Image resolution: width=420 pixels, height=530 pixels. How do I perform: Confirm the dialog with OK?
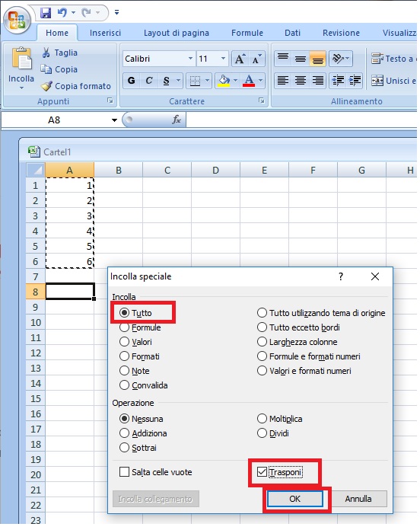(294, 499)
